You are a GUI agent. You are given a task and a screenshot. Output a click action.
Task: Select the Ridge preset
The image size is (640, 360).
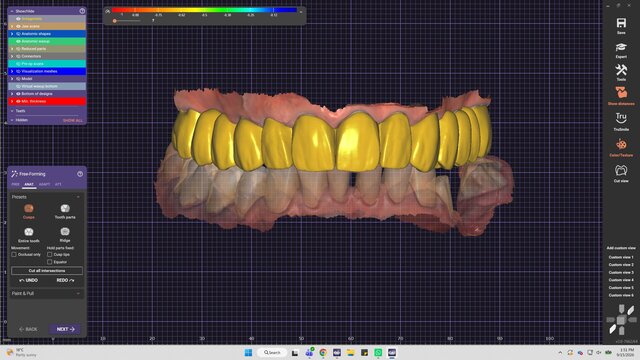[x=65, y=235]
